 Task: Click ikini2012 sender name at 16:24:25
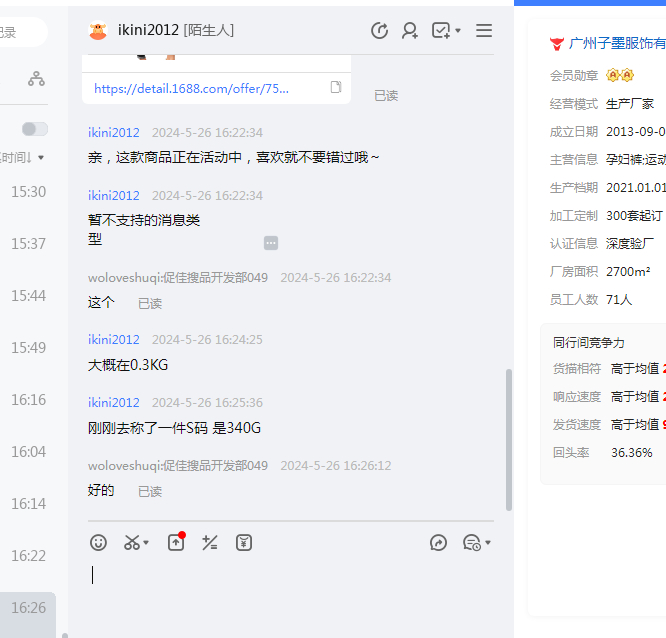tap(114, 340)
